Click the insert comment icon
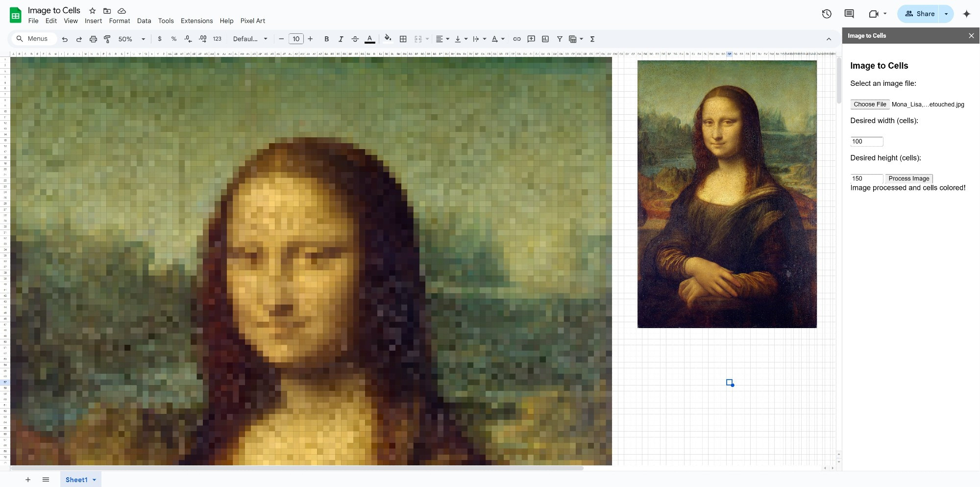 (x=531, y=39)
